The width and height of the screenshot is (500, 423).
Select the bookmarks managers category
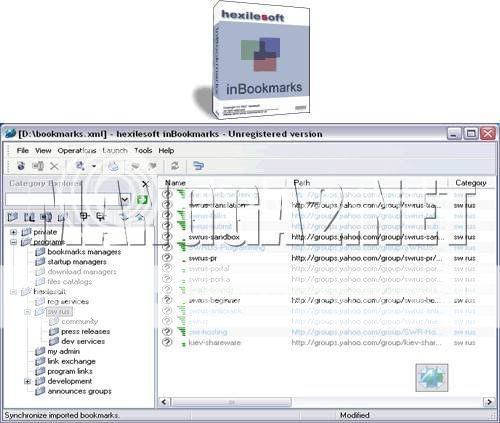pyautogui.click(x=84, y=252)
